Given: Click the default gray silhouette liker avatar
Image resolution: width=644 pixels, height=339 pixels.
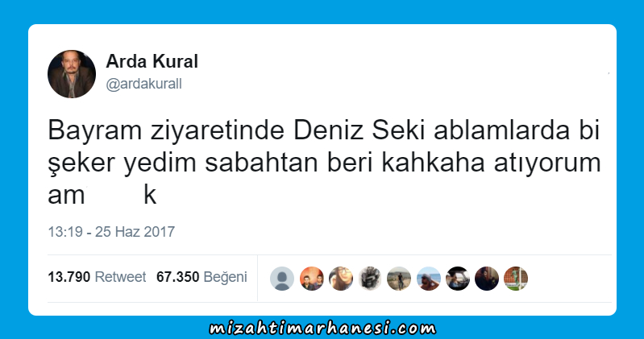Looking at the screenshot, I should tap(282, 279).
